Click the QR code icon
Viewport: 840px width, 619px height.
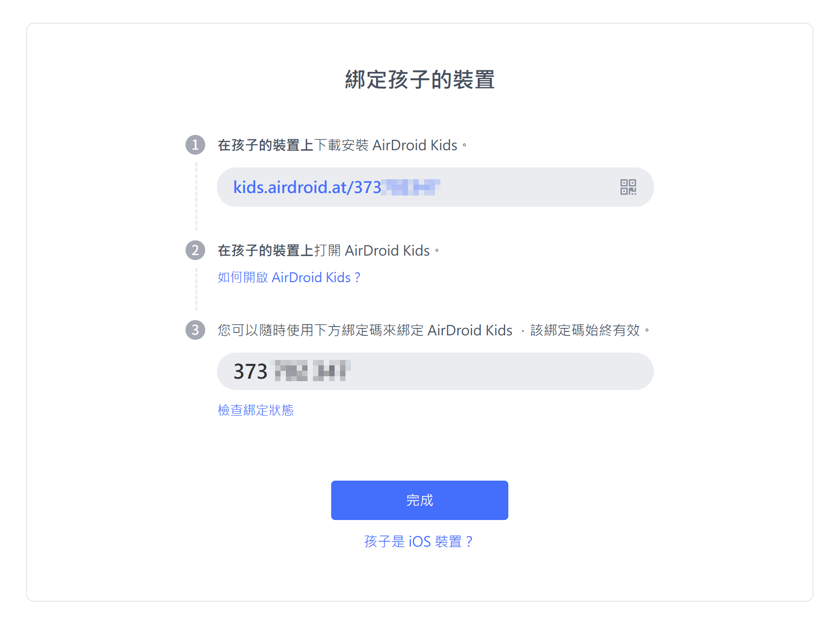(x=628, y=187)
